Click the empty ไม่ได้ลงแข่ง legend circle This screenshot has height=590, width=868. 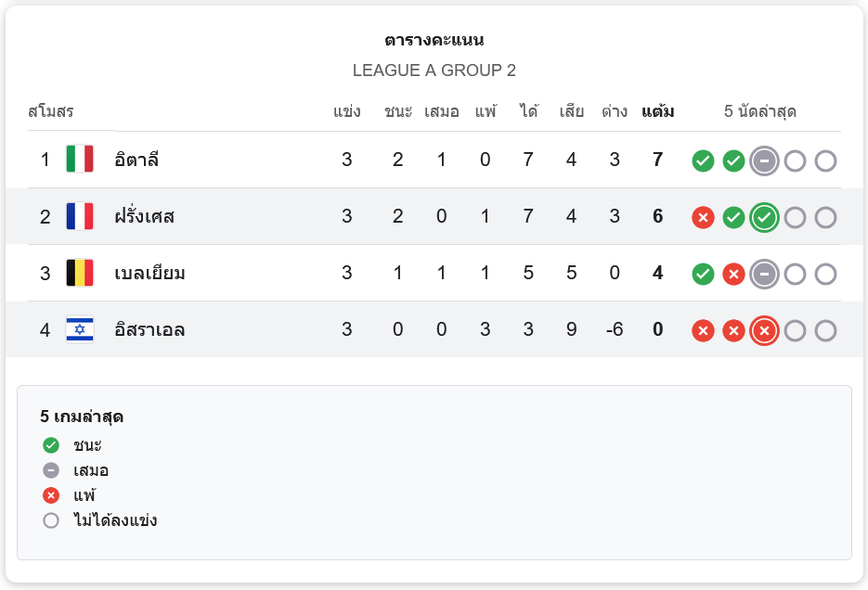point(51,520)
